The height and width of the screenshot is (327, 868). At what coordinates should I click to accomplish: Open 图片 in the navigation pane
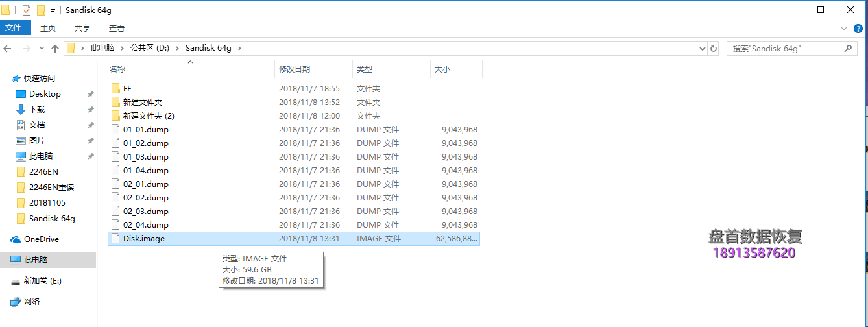pyautogui.click(x=37, y=141)
